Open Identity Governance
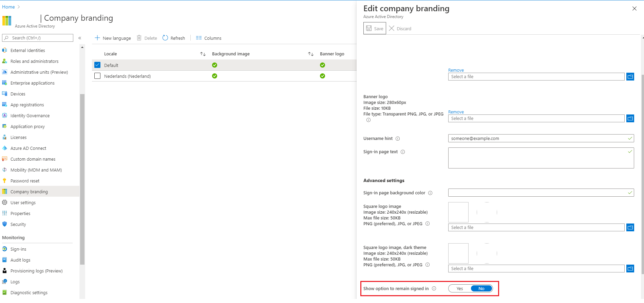 (x=30, y=115)
